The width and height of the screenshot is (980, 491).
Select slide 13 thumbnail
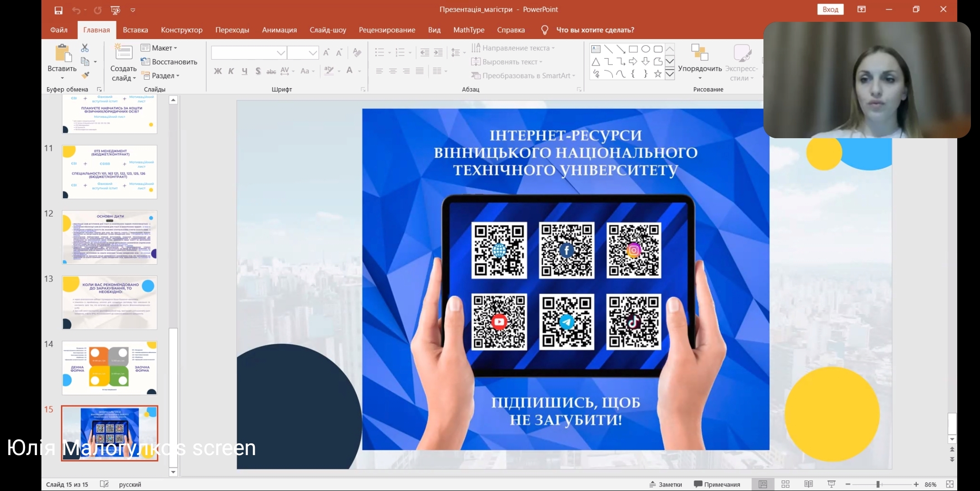click(110, 303)
